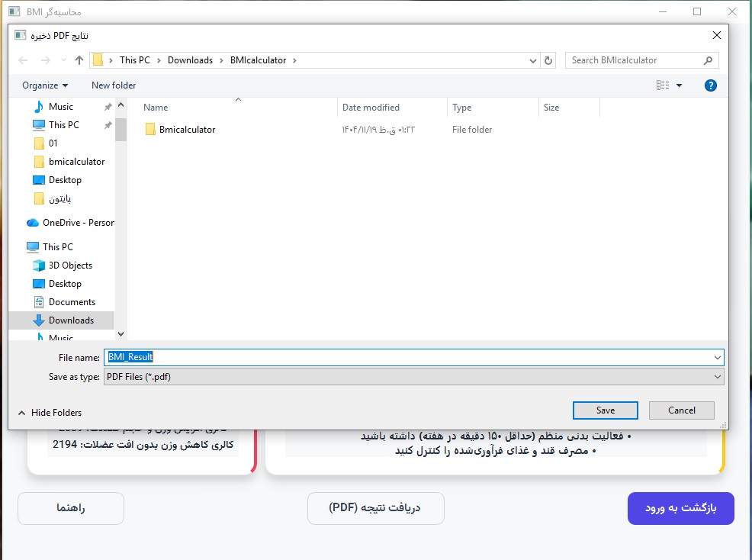Click the Up one level arrow
Image resolution: width=752 pixels, height=560 pixels.
point(79,60)
